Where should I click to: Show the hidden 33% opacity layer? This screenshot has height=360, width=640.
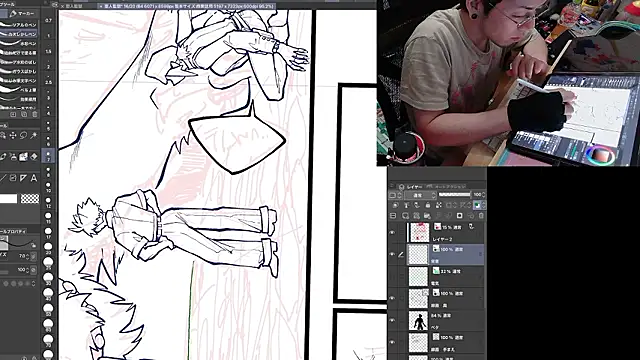pyautogui.click(x=392, y=277)
